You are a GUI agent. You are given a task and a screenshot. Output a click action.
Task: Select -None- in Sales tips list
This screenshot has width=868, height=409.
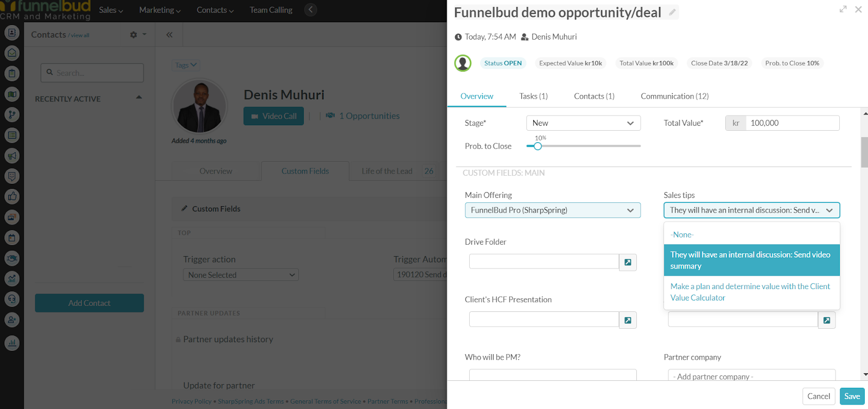click(x=752, y=235)
